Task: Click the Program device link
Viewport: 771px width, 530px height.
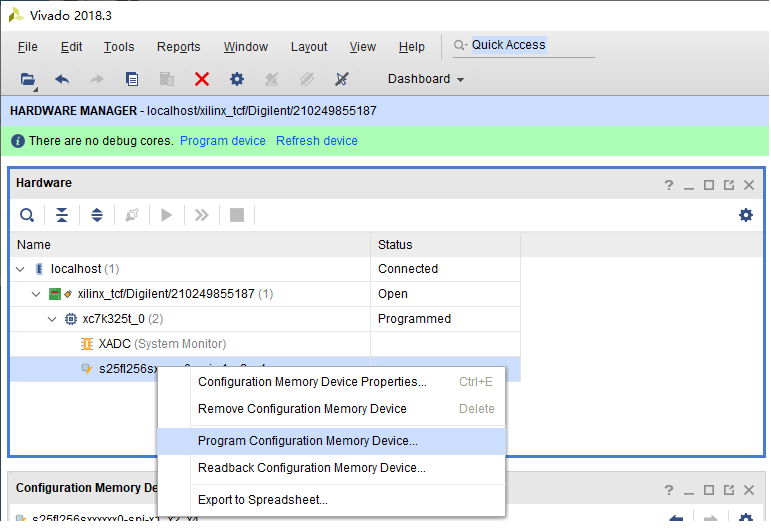Action: [x=223, y=141]
